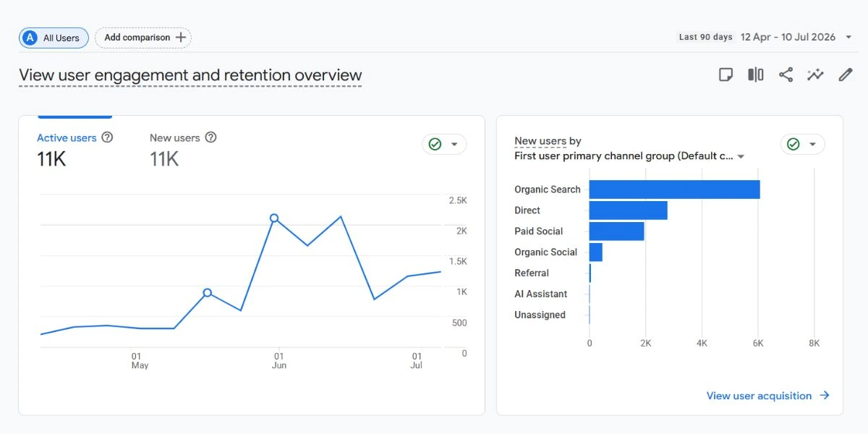This screenshot has height=434, width=868.
Task: Click the 11K New users value
Action: pos(164,160)
